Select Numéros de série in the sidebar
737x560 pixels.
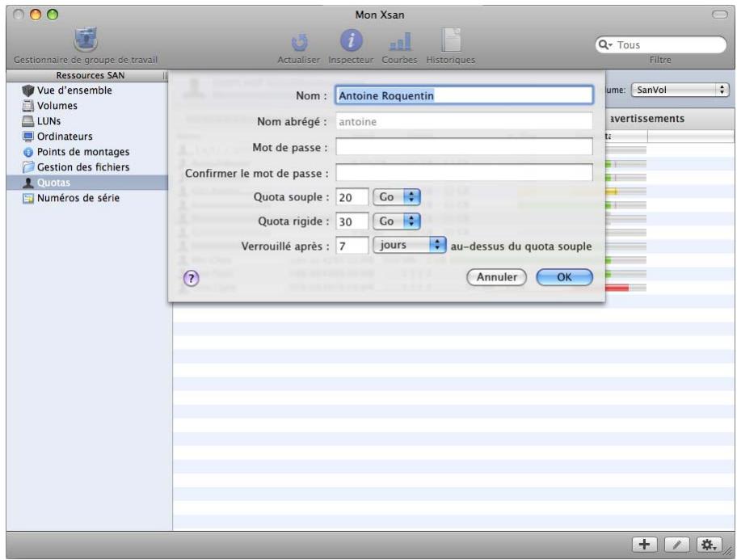click(x=70, y=198)
